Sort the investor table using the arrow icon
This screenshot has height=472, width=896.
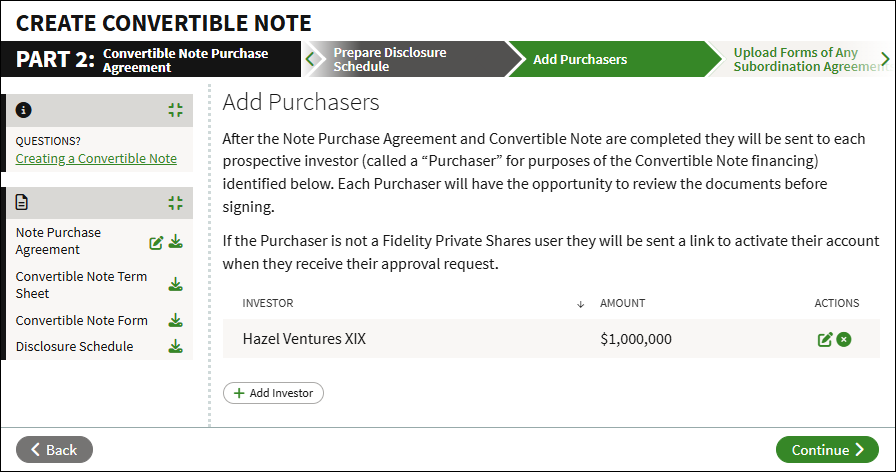point(581,304)
